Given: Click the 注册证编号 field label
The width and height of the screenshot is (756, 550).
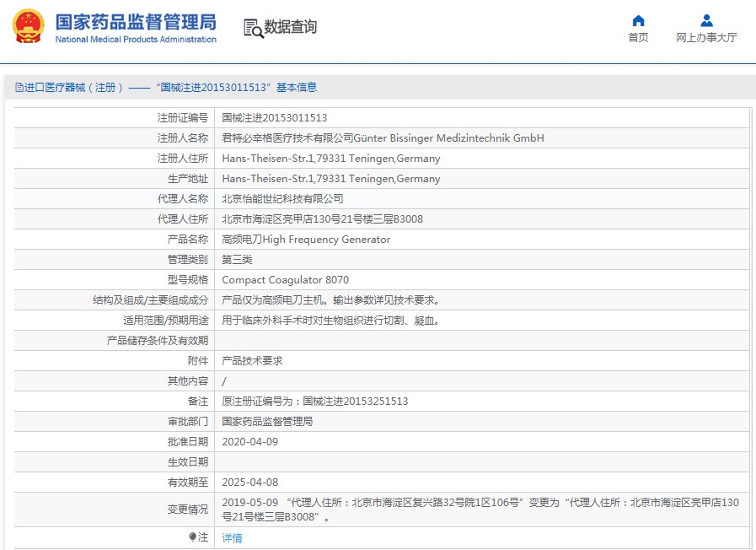Looking at the screenshot, I should pyautogui.click(x=183, y=118).
